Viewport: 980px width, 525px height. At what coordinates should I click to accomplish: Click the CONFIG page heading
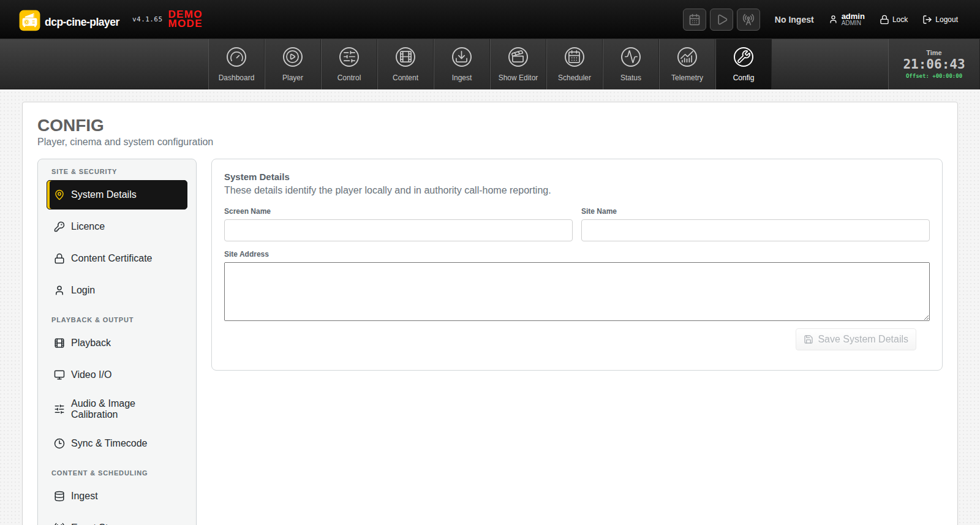pos(70,126)
